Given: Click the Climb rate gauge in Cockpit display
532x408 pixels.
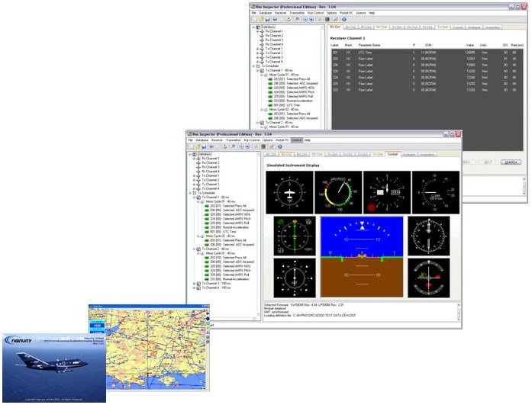Looking at the screenshot, I should coord(436,192).
